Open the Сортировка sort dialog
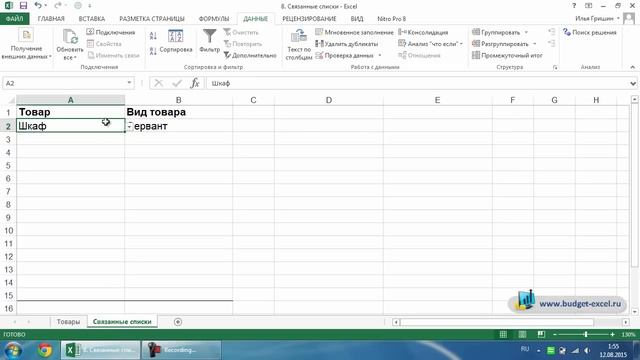This screenshot has width=640, height=360. click(x=176, y=41)
